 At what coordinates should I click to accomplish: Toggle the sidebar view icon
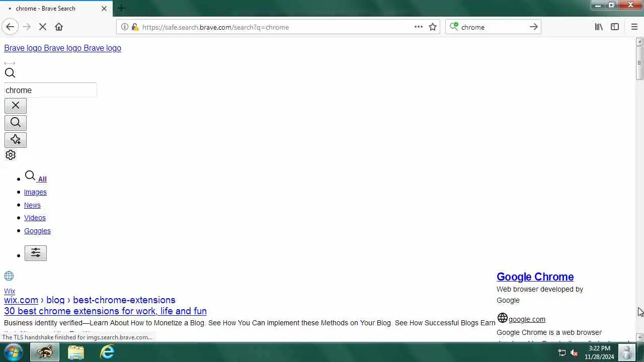pyautogui.click(x=615, y=27)
